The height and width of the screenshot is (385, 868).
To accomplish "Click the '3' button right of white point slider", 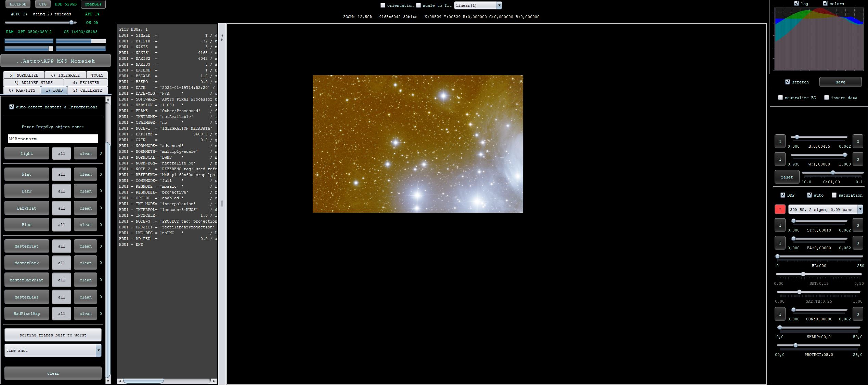I will click(x=857, y=159).
